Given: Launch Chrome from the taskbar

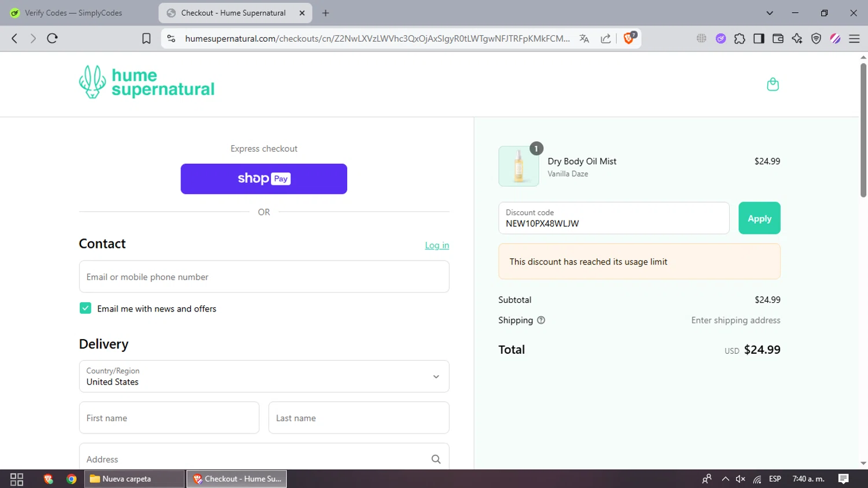Looking at the screenshot, I should 71,479.
